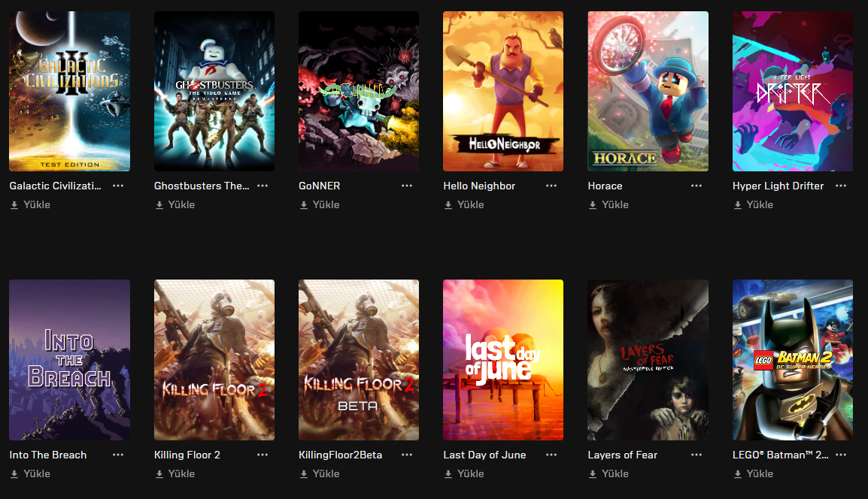Select the 'Layers of Fear' title text
This screenshot has width=868, height=499.
pyautogui.click(x=623, y=455)
